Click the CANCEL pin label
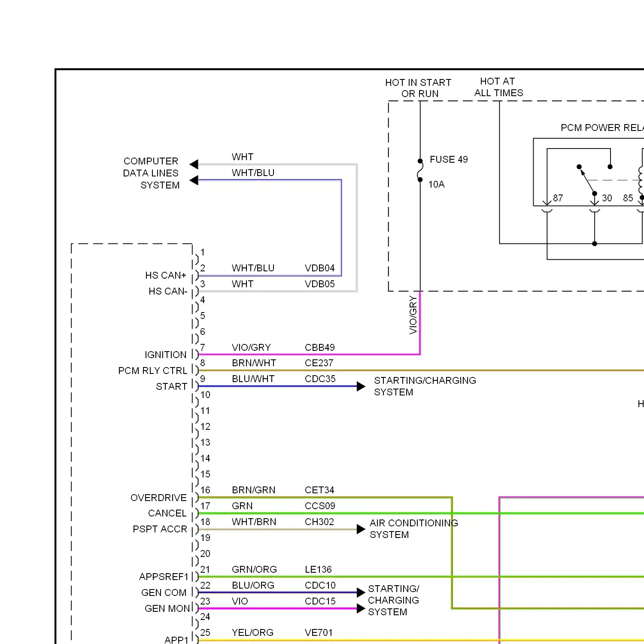The width and height of the screenshot is (644, 644). tap(167, 513)
